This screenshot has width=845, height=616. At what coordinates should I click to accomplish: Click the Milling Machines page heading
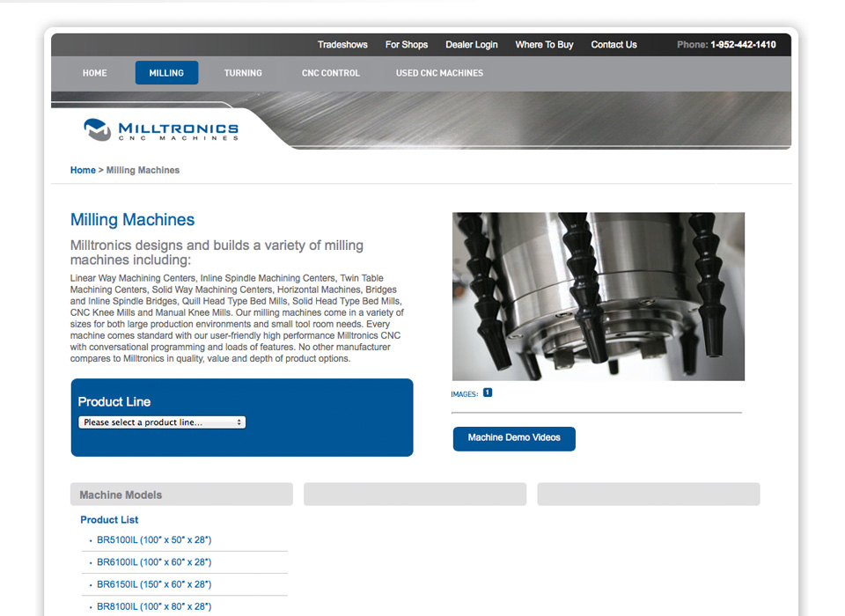pyautogui.click(x=133, y=220)
